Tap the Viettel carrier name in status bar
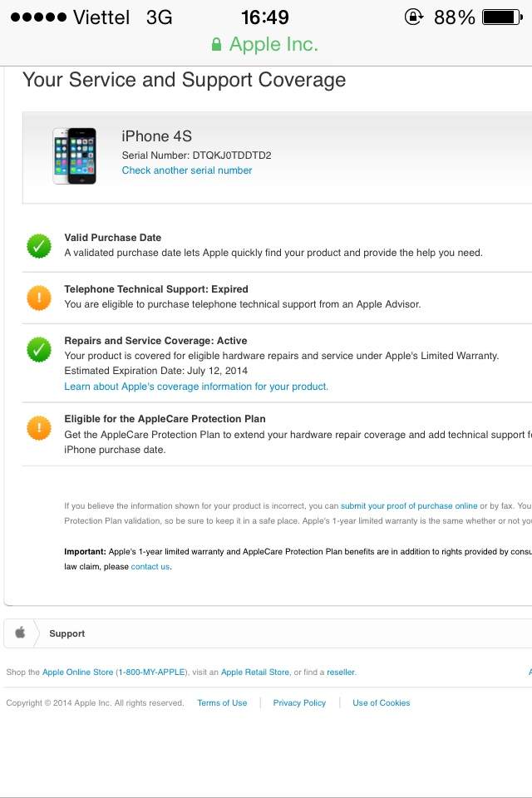The image size is (532, 798). (101, 17)
